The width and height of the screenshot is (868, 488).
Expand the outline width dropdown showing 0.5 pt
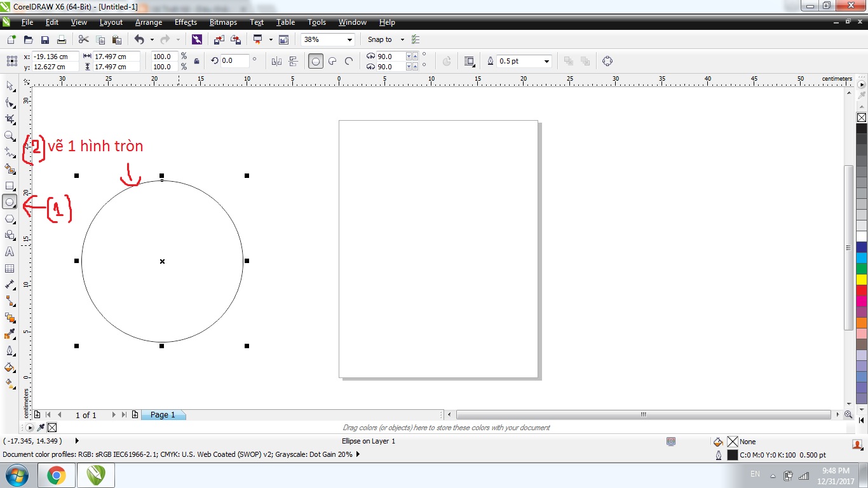(545, 61)
